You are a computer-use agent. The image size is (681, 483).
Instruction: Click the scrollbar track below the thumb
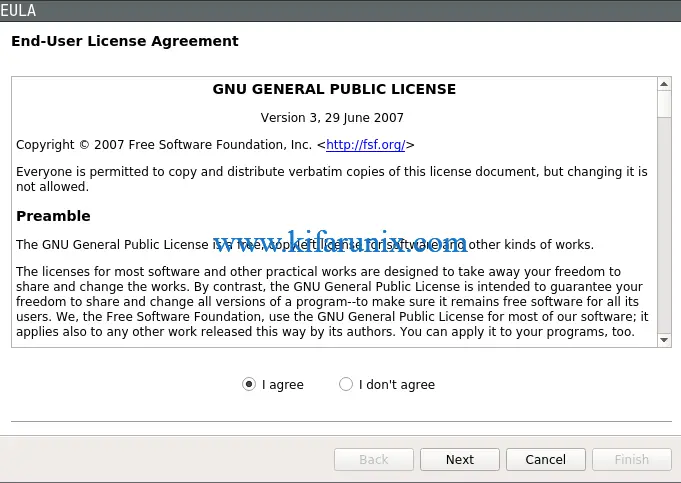(664, 225)
